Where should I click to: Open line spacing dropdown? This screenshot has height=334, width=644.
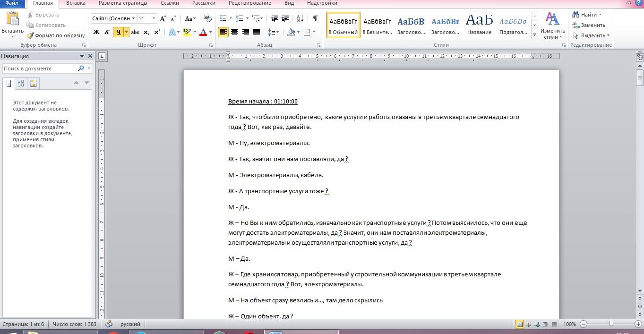click(273, 32)
